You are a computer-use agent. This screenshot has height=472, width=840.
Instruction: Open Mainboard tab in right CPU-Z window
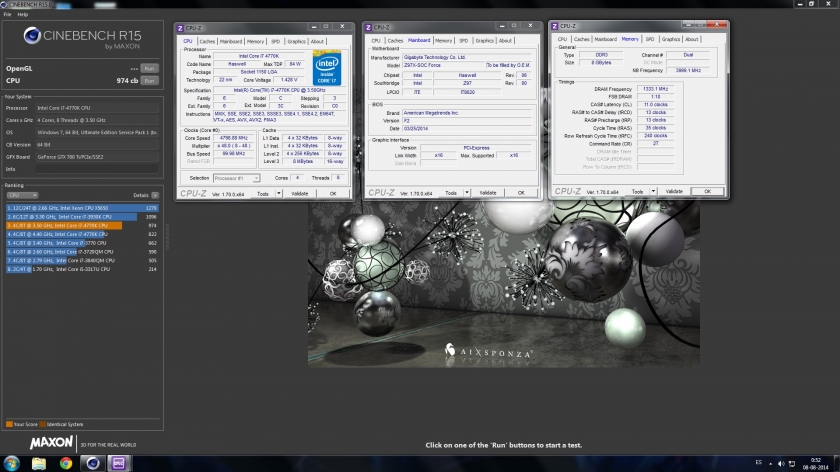[605, 39]
